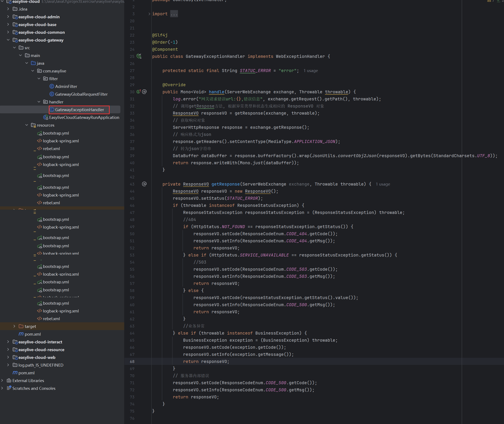The image size is (504, 424).
Task: Click the @ gutter icon beside the handle method
Action: (x=144, y=92)
